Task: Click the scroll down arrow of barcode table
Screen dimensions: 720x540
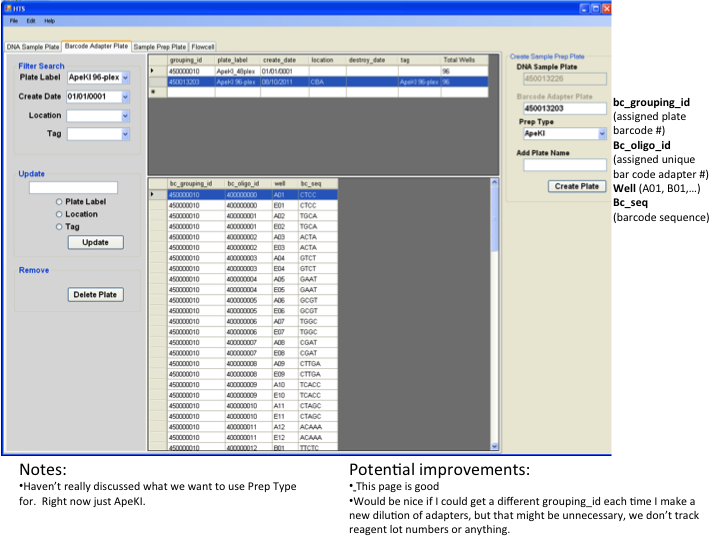Action: pos(495,446)
